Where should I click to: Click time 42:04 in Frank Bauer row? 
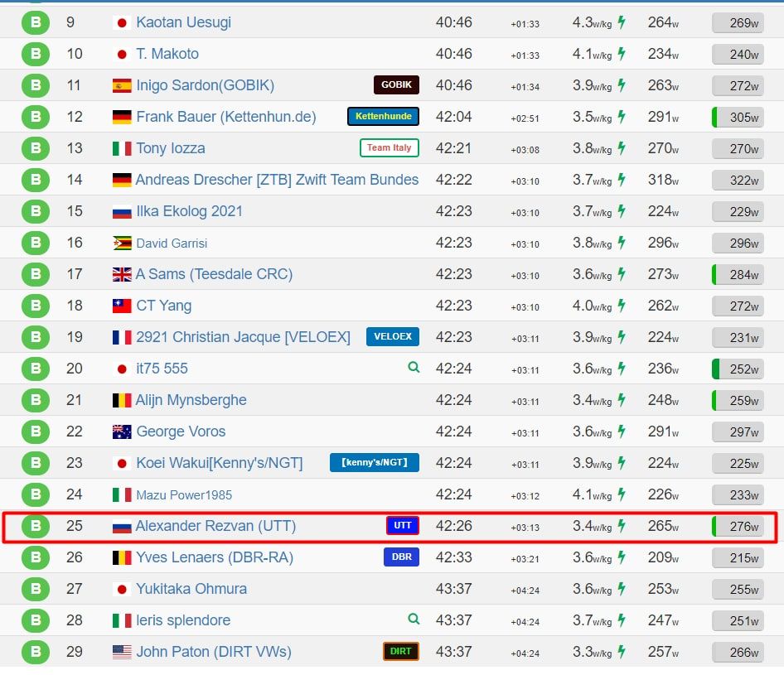pos(453,117)
